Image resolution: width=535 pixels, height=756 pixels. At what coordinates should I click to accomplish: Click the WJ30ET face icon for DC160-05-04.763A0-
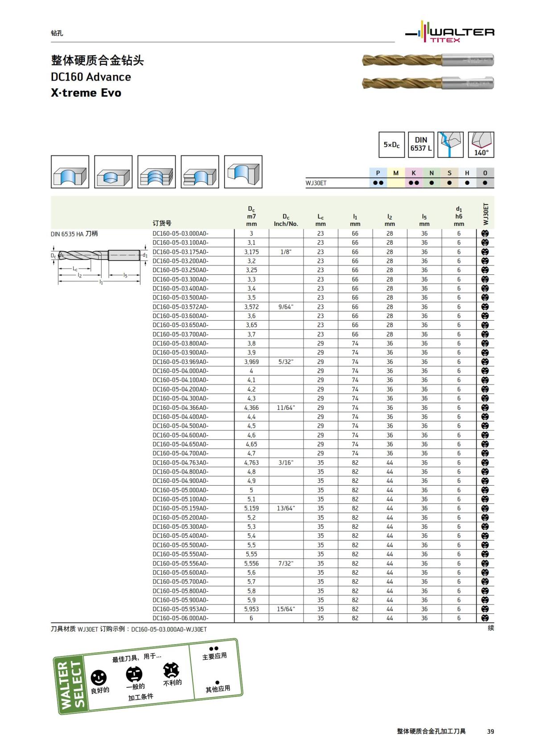click(x=485, y=462)
